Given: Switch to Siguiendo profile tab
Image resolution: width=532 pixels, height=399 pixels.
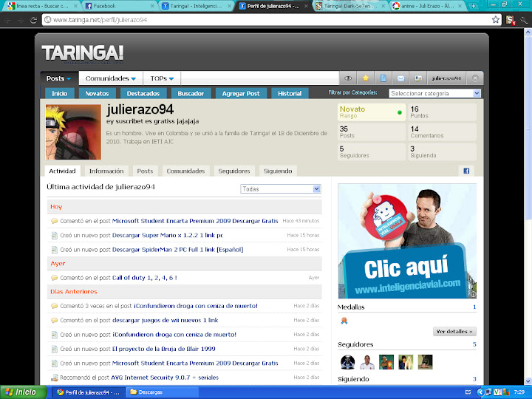Looking at the screenshot, I should (278, 171).
